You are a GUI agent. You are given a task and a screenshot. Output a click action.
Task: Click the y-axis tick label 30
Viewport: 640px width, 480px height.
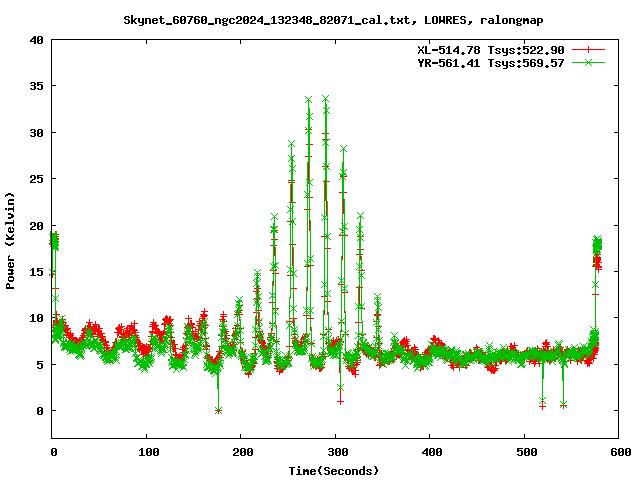tap(36, 133)
